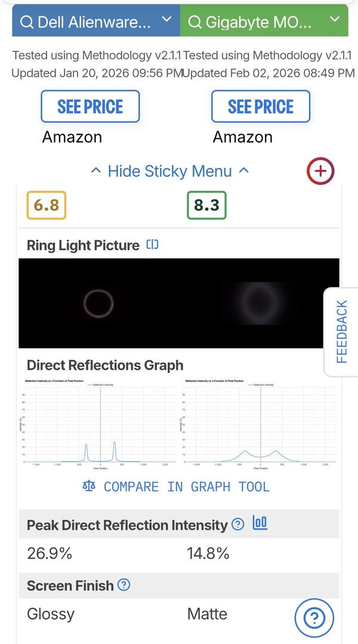Image resolution: width=358 pixels, height=644 pixels.
Task: Click the right SEE PRICE button
Action: [x=261, y=107]
